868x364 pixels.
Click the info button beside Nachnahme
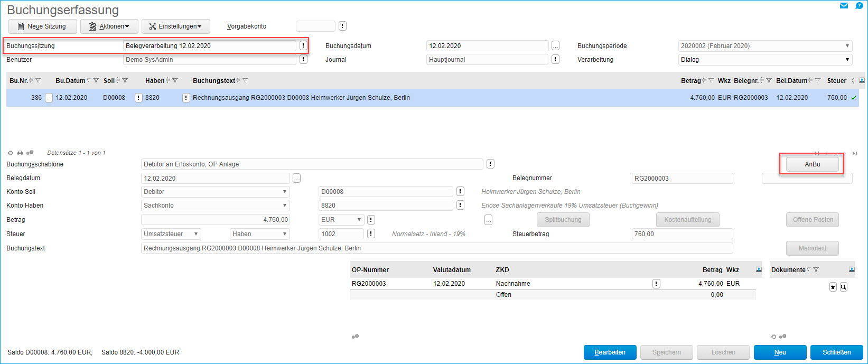click(656, 284)
